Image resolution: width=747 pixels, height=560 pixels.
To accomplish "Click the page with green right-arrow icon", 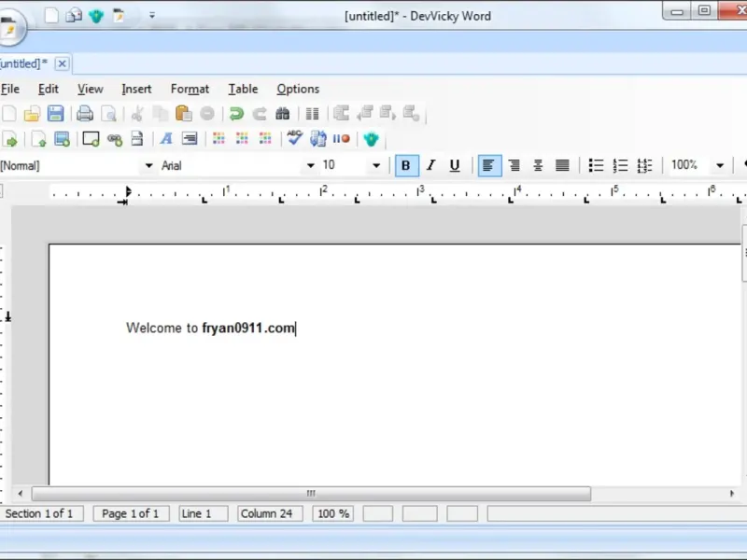I will 9,139.
